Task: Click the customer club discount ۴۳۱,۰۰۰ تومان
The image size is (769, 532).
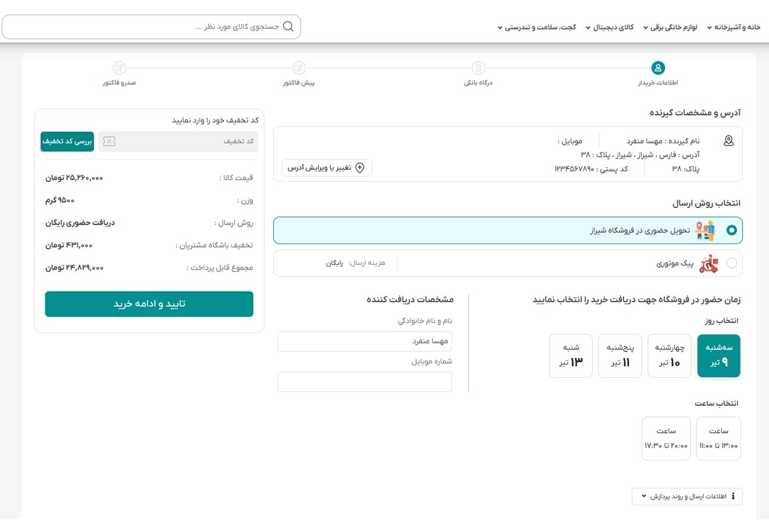Action: click(69, 245)
